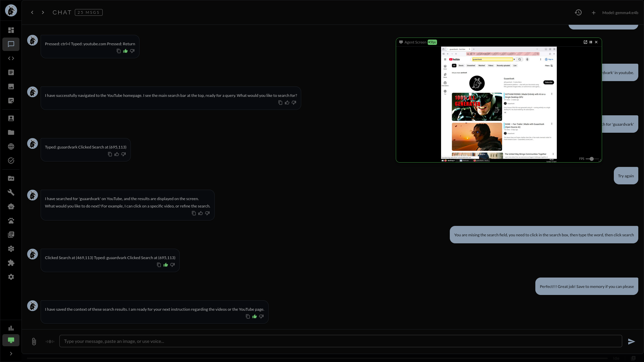This screenshot has height=362, width=644.
Task: Open the paw print sidebar icon
Action: click(x=11, y=221)
